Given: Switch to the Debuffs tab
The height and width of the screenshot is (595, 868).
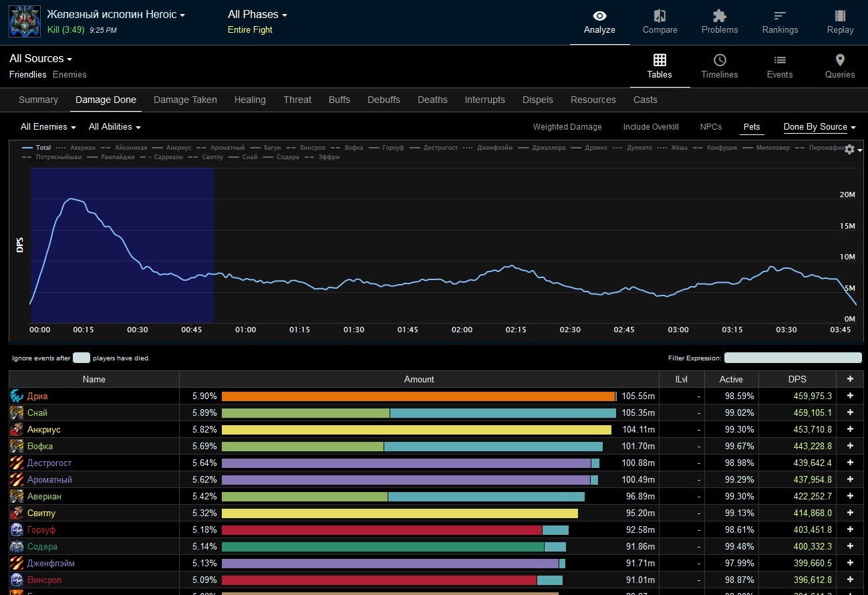Looking at the screenshot, I should pos(384,100).
